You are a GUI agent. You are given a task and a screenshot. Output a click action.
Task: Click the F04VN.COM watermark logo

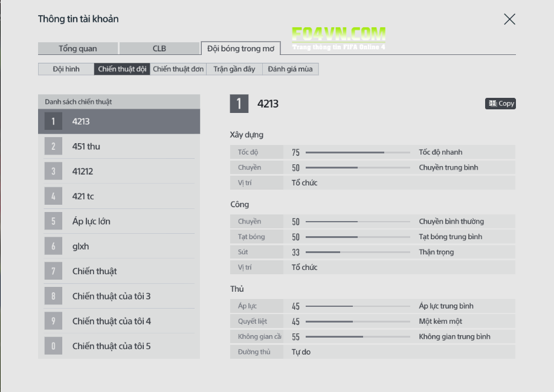click(x=338, y=37)
